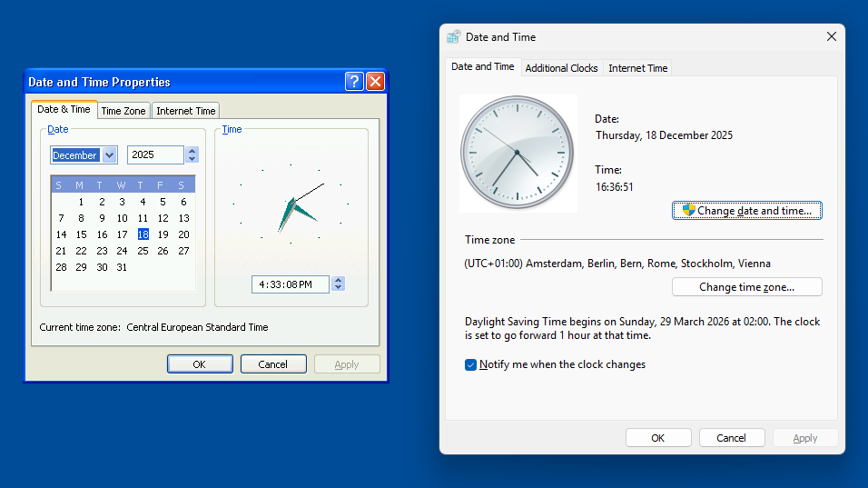Viewport: 868px width, 488px height.
Task: Click the time value 16:36:51
Action: click(x=614, y=186)
